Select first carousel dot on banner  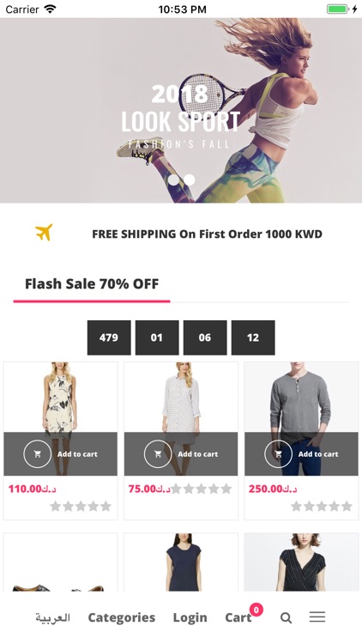click(173, 180)
